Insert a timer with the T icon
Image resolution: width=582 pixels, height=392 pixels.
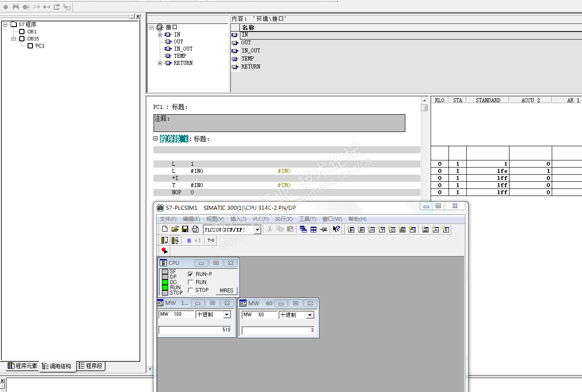pyautogui.click(x=381, y=229)
